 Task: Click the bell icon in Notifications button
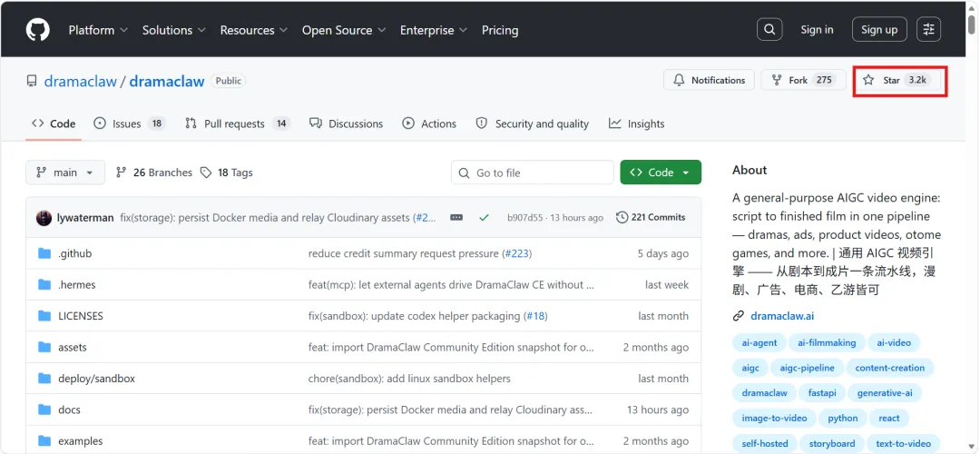point(679,80)
